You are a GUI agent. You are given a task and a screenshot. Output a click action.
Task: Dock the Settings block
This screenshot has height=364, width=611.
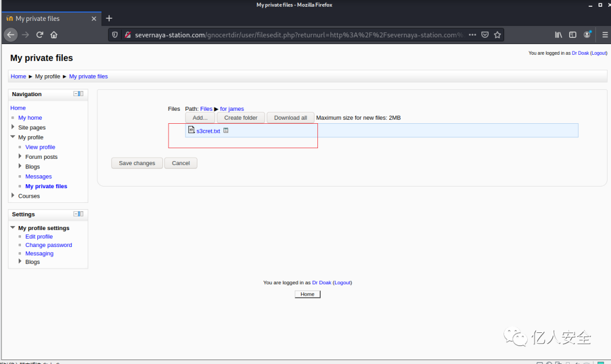pos(81,214)
